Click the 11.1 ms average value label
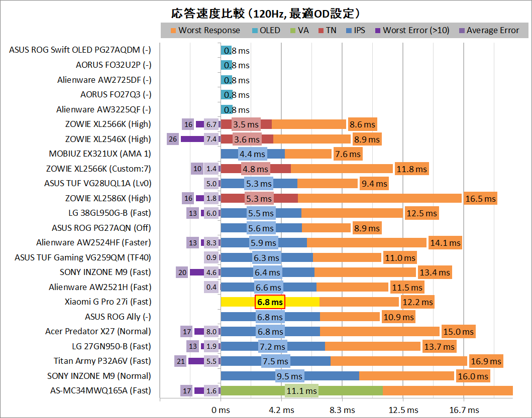The height and width of the screenshot is (418, 532). click(301, 391)
